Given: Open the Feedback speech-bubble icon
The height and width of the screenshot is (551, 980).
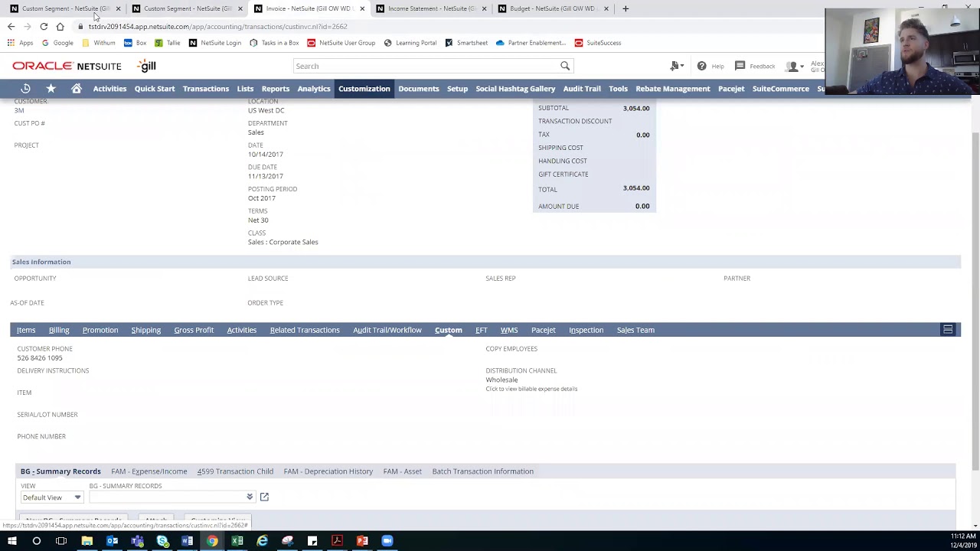Looking at the screenshot, I should point(740,66).
